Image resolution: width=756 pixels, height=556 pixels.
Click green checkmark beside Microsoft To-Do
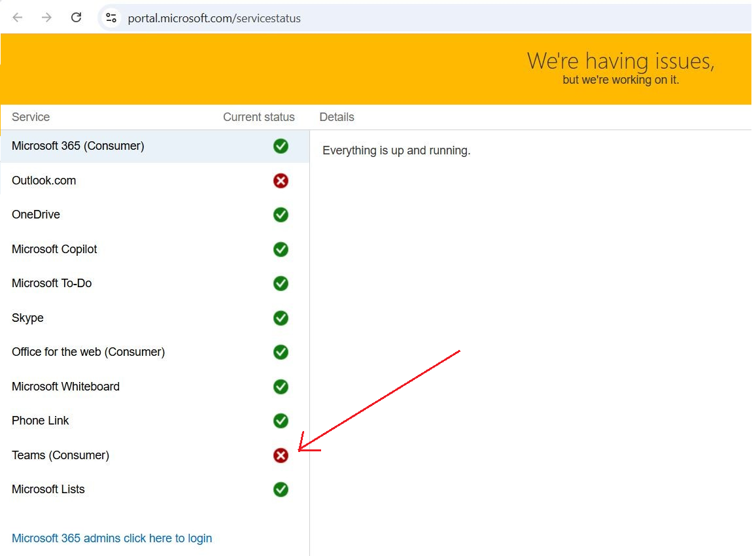281,283
